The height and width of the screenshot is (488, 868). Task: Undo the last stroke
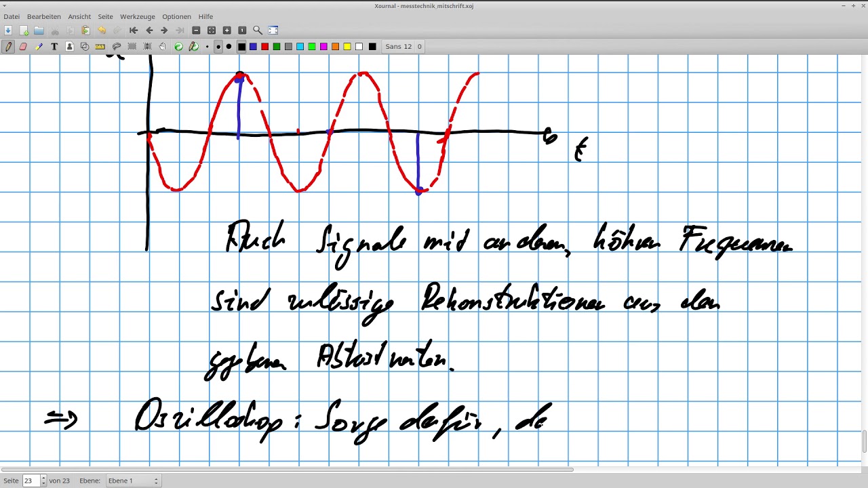pyautogui.click(x=102, y=30)
